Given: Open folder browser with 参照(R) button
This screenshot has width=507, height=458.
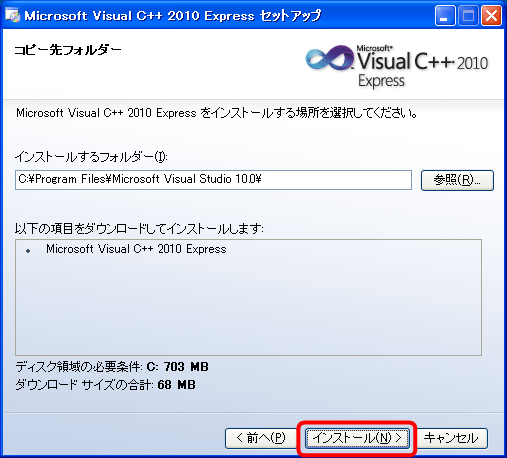Looking at the screenshot, I should point(457,180).
